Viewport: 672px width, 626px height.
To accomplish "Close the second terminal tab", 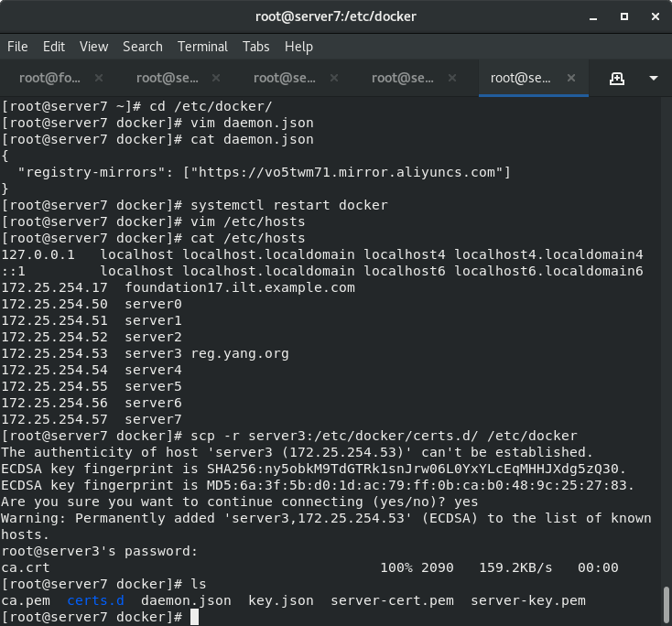I will (x=216, y=78).
